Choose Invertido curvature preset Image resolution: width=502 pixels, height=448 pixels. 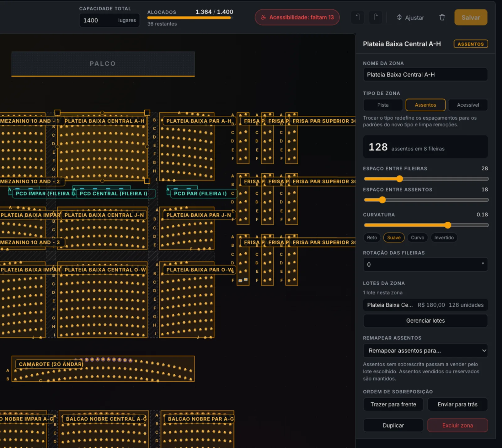(444, 238)
